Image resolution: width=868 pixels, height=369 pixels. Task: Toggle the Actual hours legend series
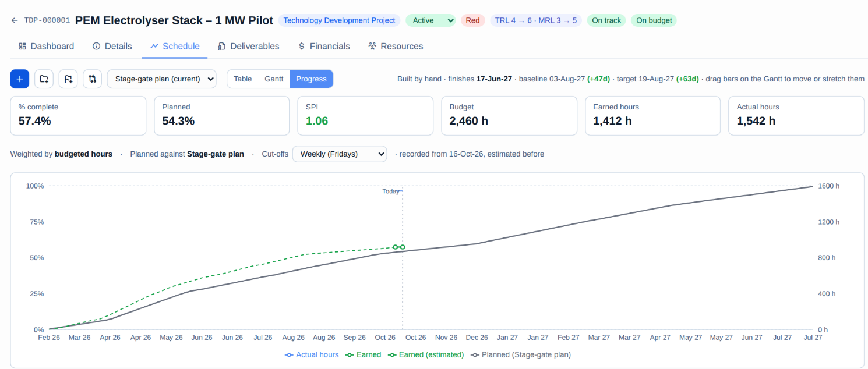point(312,354)
